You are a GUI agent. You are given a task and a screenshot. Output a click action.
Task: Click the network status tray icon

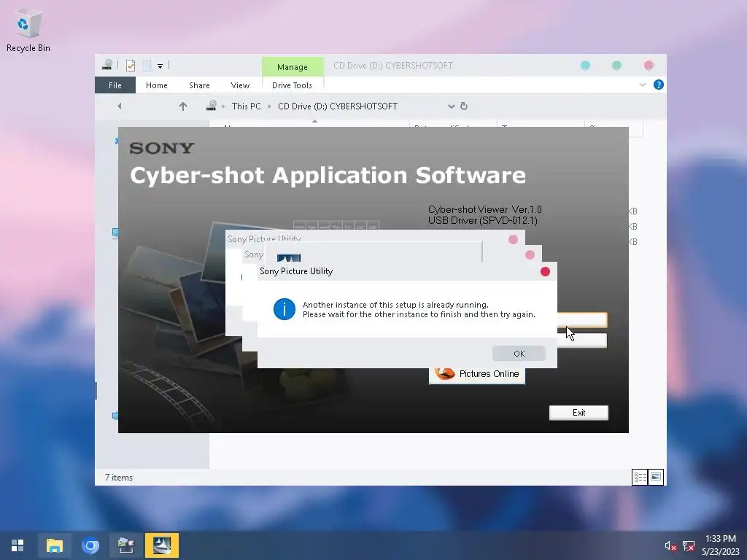pos(689,545)
